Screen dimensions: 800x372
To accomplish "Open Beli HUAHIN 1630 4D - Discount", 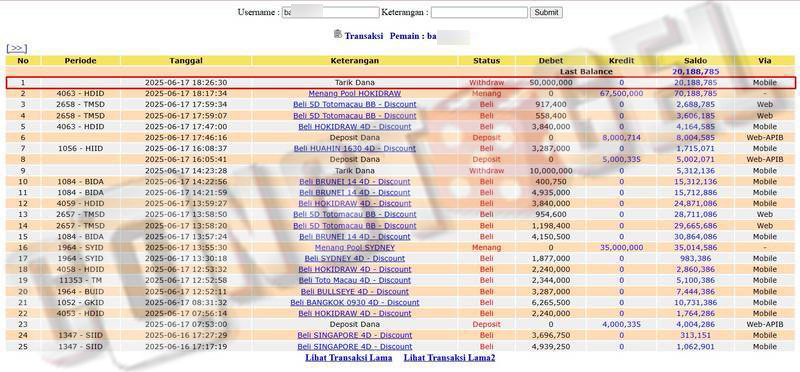I will (355, 148).
